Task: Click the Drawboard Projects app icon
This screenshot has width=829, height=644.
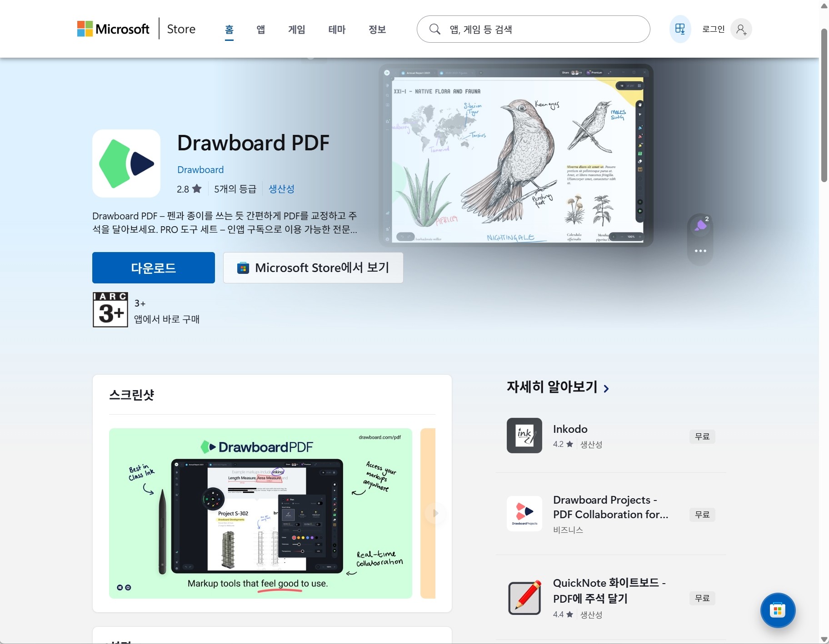Action: (524, 514)
